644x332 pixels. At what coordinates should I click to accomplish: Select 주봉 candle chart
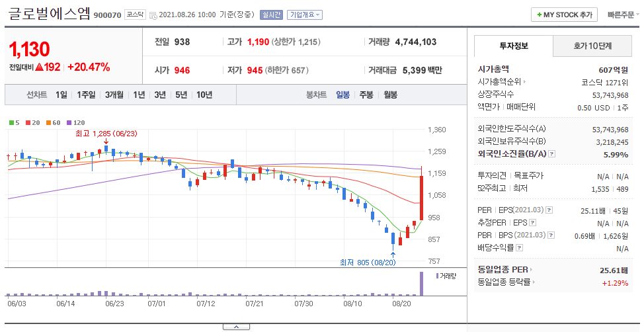click(x=366, y=95)
